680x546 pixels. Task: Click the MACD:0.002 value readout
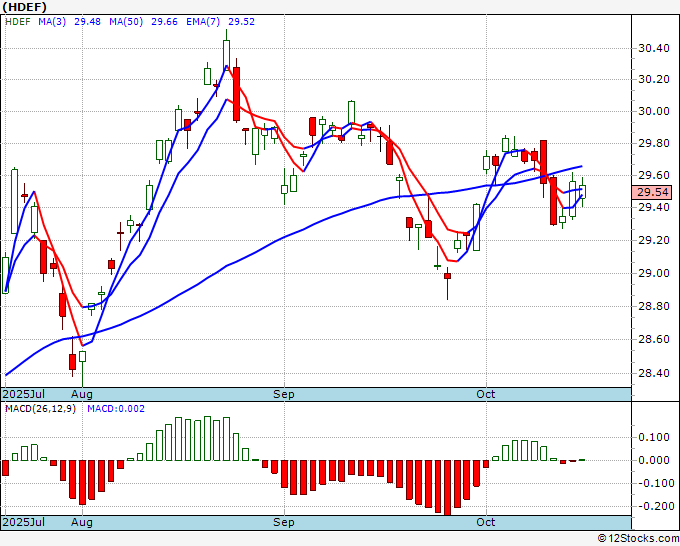(x=116, y=409)
